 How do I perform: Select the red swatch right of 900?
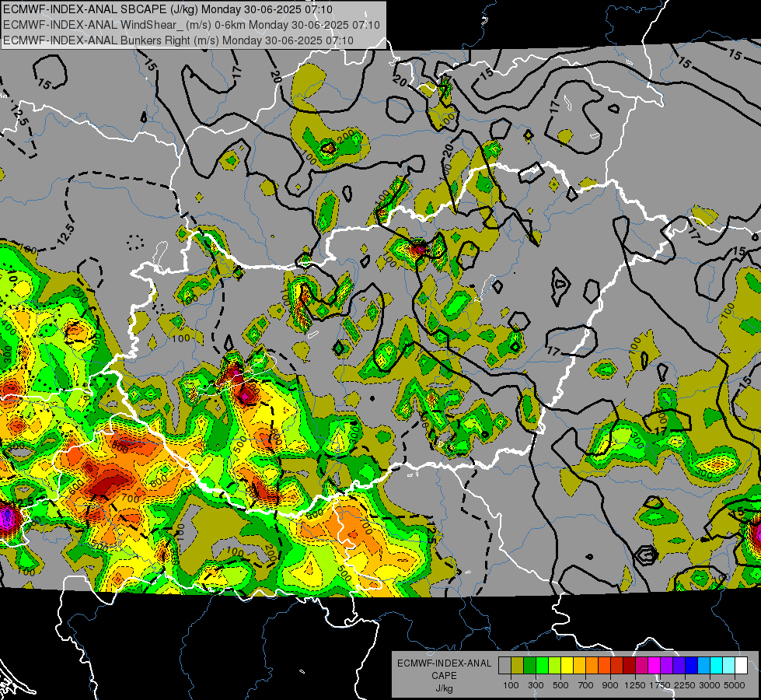point(617,666)
